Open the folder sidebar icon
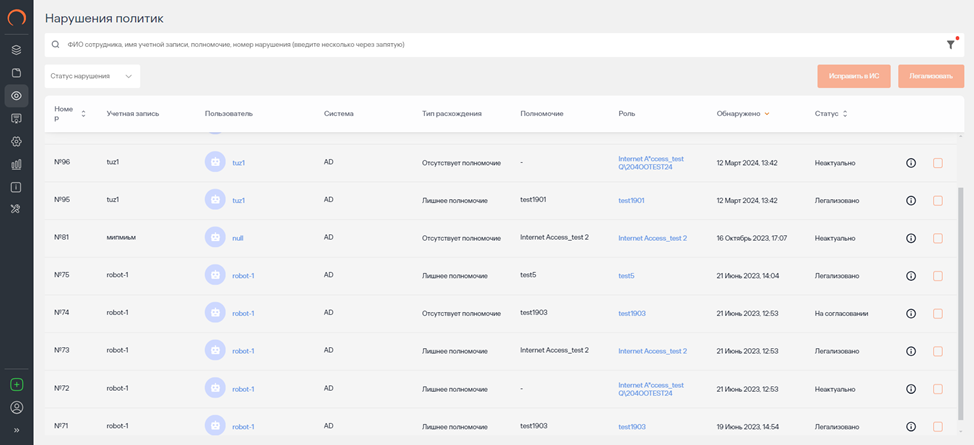 [17, 73]
